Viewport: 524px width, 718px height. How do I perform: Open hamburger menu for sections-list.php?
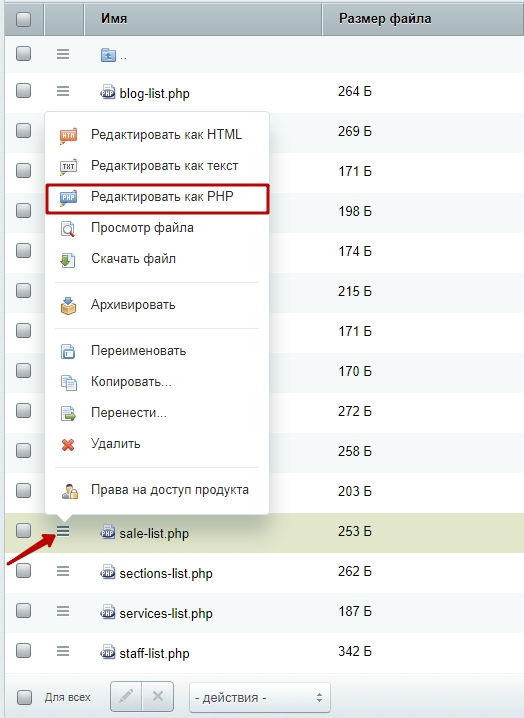tap(63, 571)
